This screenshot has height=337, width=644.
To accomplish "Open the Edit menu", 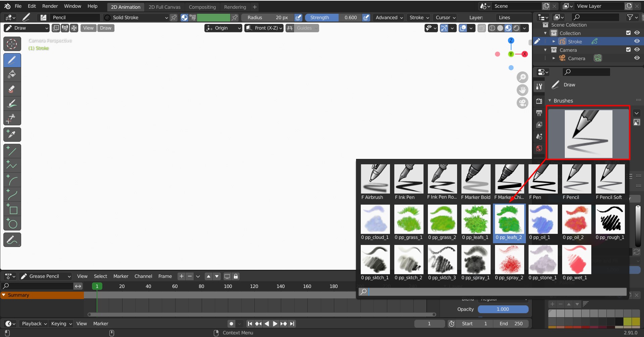I will 32,6.
